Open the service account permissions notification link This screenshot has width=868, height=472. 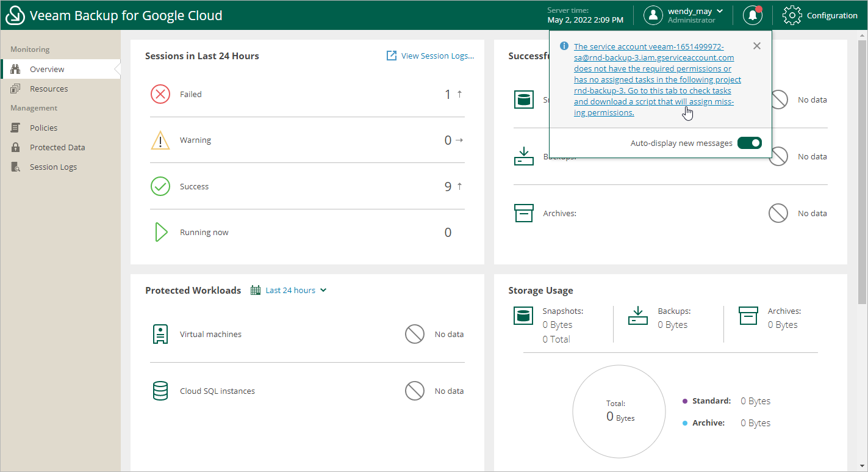(658, 80)
